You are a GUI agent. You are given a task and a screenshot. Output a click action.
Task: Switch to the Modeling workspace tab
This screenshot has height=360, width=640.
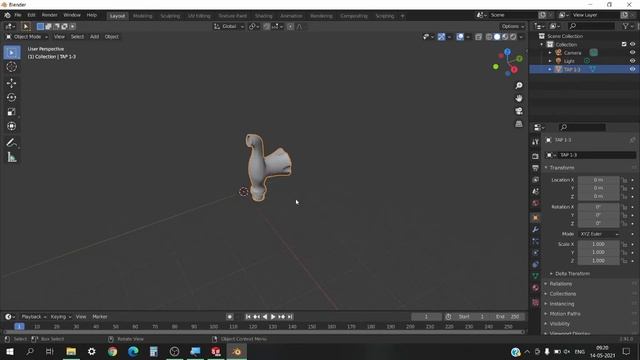point(142,16)
